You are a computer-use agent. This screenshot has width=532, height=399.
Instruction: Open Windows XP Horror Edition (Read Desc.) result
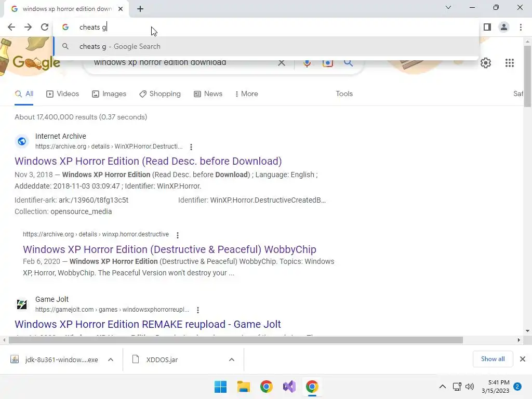[148, 161]
